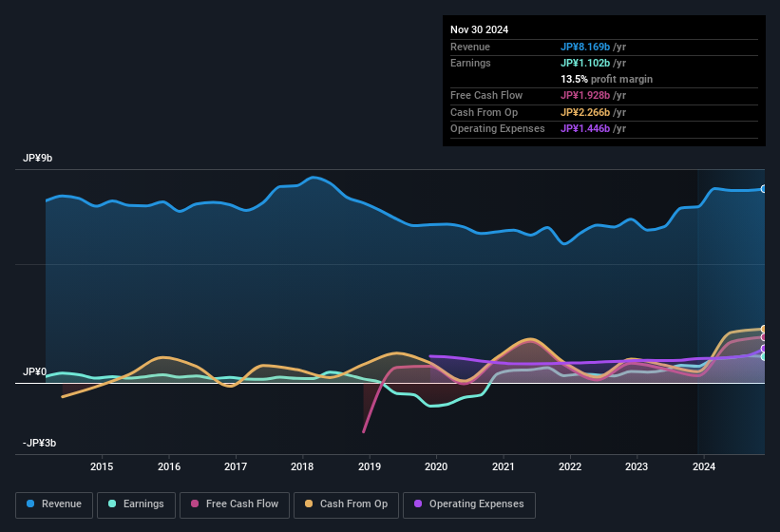
Task: Select the 2023 label on the x-axis
Action: 637,466
